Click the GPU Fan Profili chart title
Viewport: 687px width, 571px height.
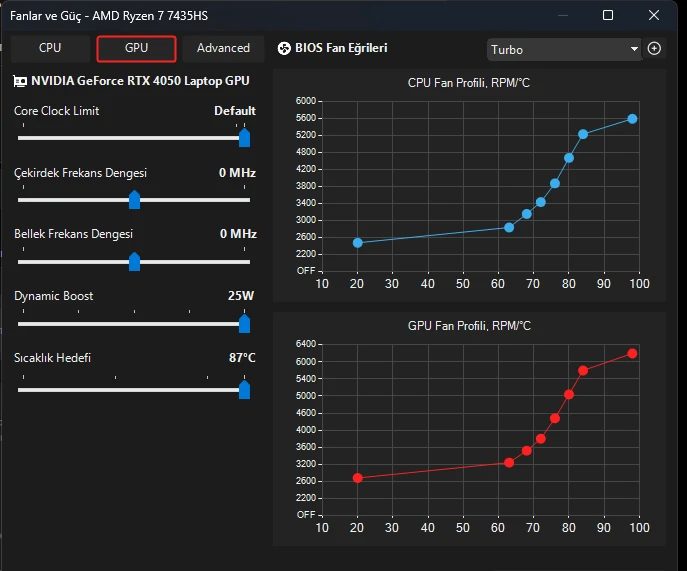tap(469, 326)
